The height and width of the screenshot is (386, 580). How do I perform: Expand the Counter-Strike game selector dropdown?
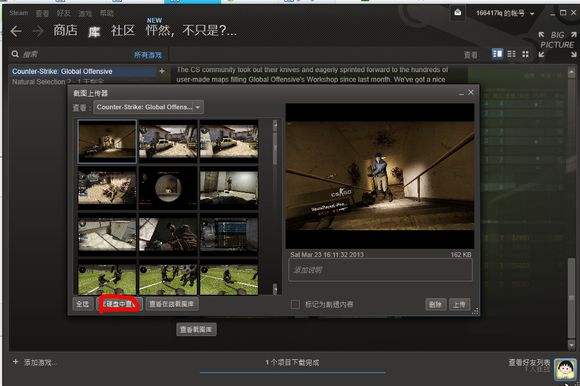coord(148,107)
